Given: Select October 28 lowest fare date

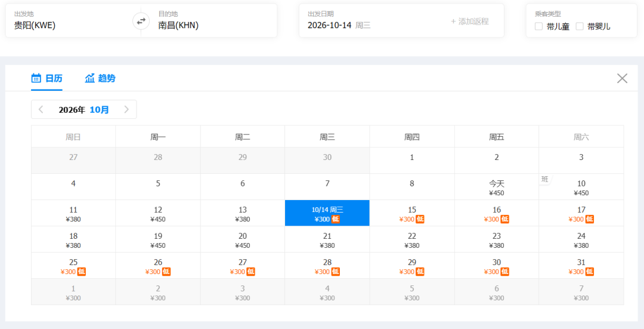Looking at the screenshot, I should (327, 266).
